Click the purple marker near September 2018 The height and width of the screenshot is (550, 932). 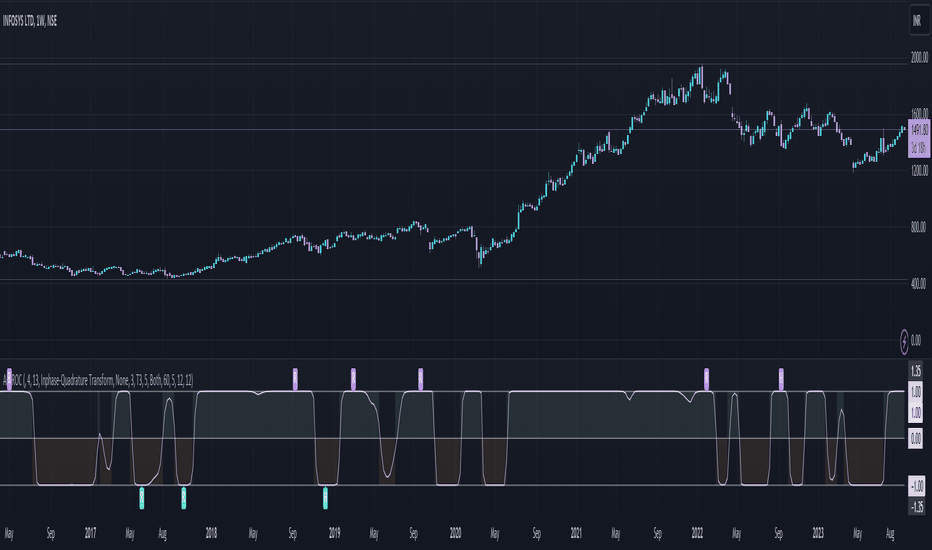tap(295, 379)
